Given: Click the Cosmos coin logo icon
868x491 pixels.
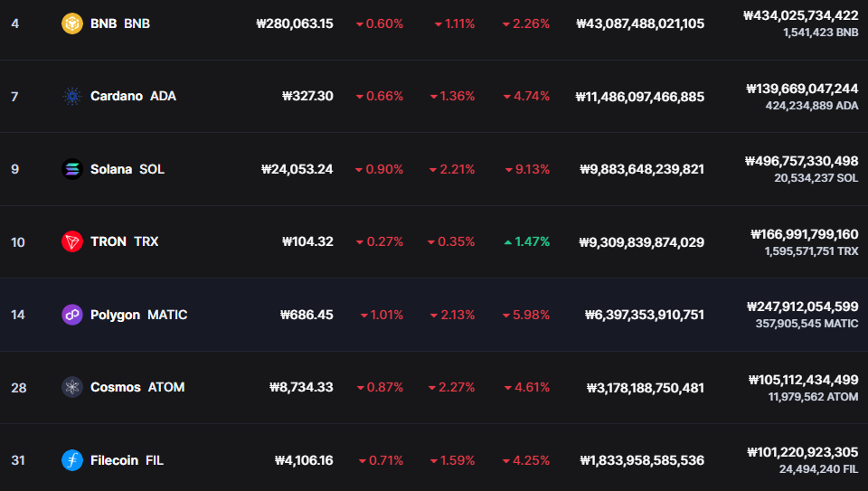Looking at the screenshot, I should [x=72, y=387].
